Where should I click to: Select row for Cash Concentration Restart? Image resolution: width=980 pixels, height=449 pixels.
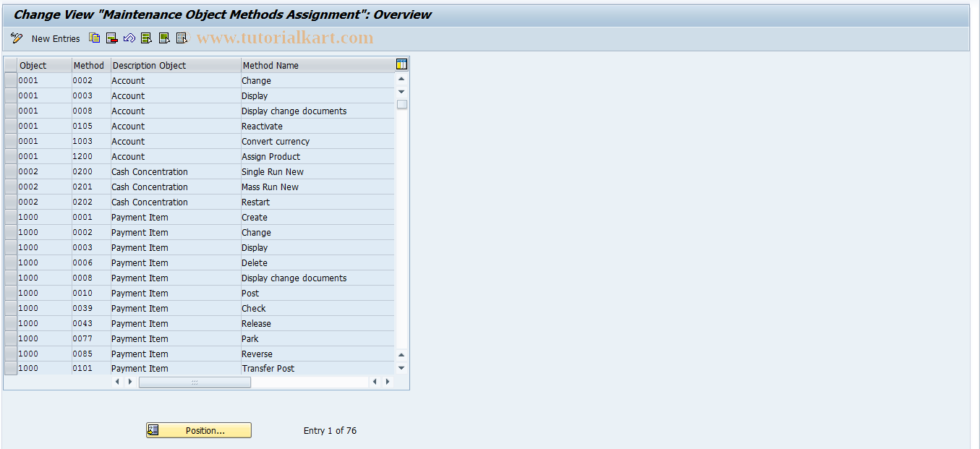pyautogui.click(x=10, y=202)
